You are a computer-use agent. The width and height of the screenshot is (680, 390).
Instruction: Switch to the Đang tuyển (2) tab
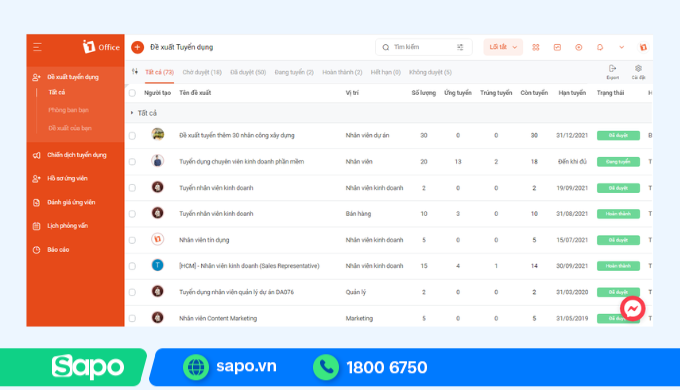tap(294, 72)
